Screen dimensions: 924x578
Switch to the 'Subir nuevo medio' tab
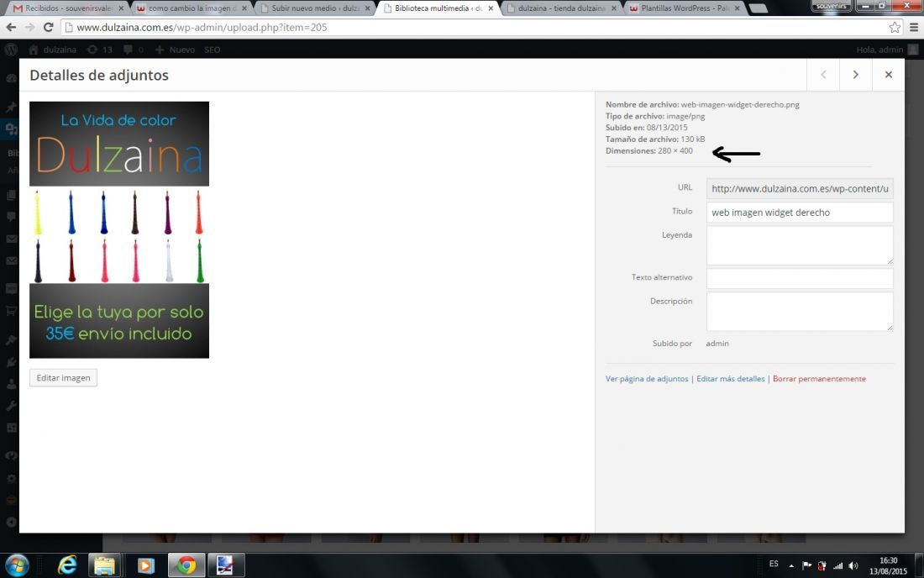(x=315, y=8)
